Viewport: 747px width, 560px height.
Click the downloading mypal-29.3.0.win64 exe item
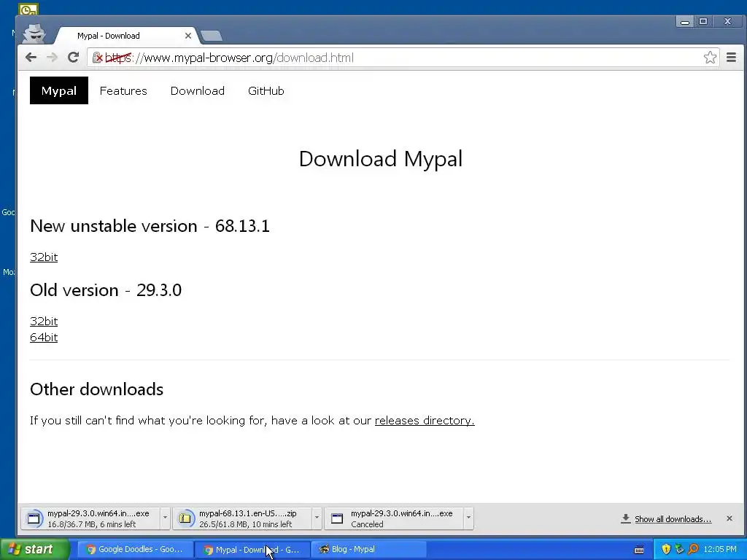pyautogui.click(x=90, y=518)
